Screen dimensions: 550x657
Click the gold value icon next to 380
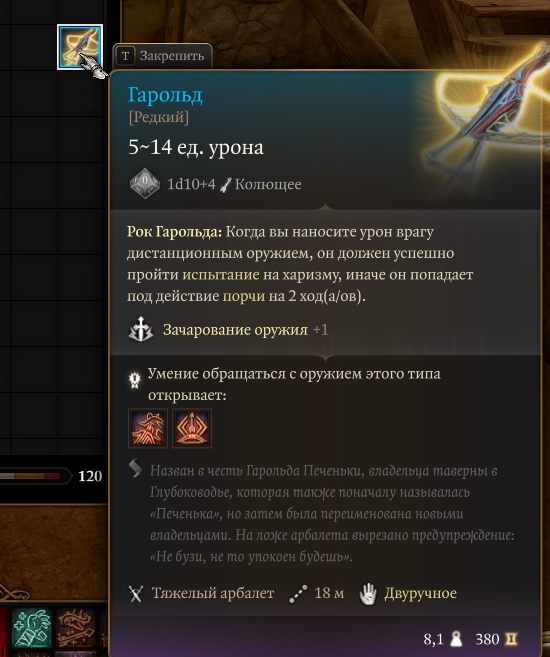pos(511,639)
